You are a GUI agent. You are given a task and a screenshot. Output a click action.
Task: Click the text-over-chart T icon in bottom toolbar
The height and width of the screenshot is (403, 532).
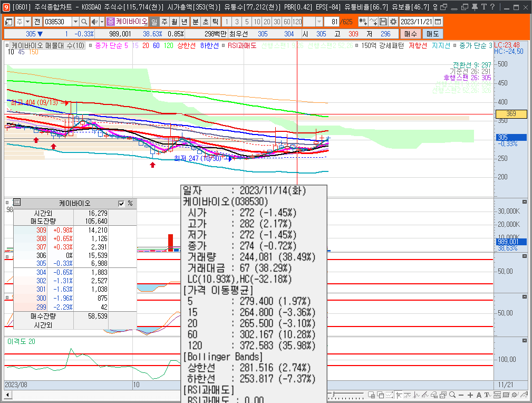pyautogui.click(x=488, y=395)
